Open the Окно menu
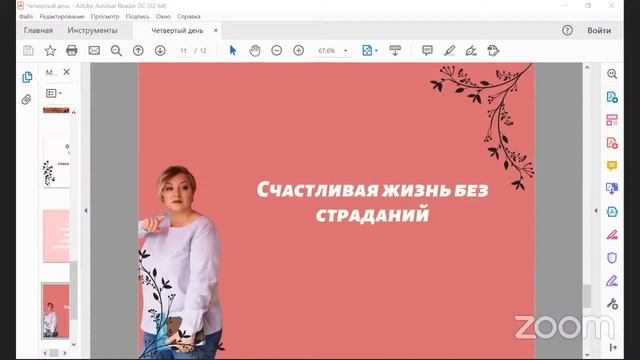This screenshot has height=360, width=640. click(x=163, y=17)
